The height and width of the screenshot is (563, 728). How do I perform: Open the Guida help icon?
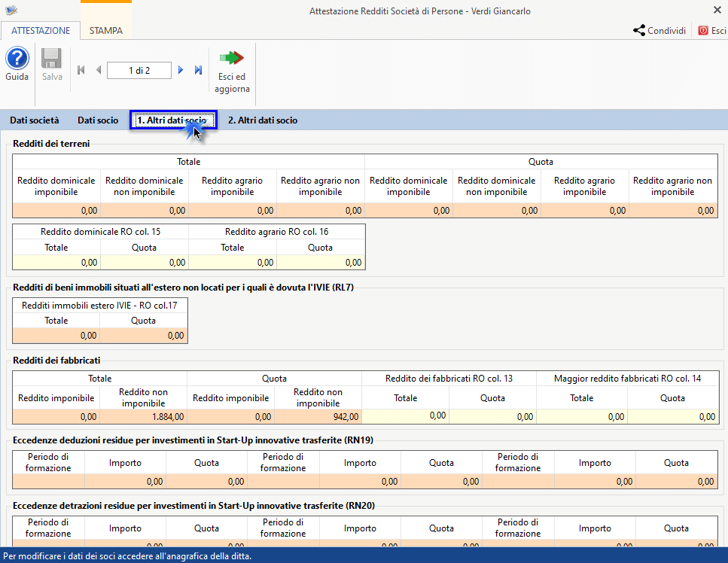[x=17, y=59]
